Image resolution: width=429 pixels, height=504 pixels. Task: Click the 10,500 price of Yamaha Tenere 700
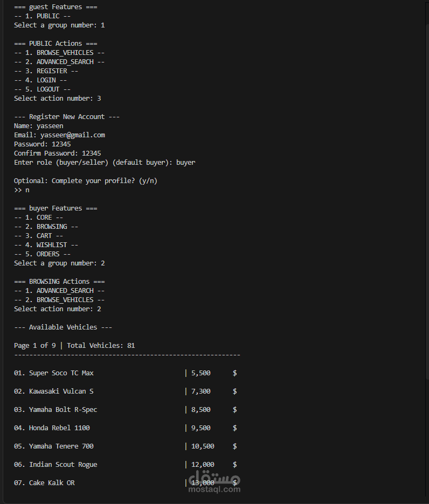click(203, 446)
